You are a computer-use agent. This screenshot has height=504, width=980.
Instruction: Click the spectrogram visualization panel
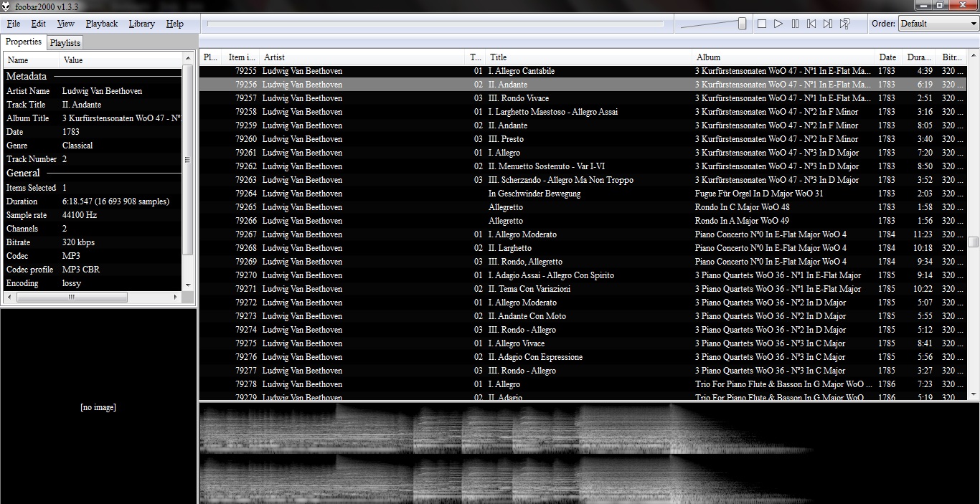click(589, 453)
